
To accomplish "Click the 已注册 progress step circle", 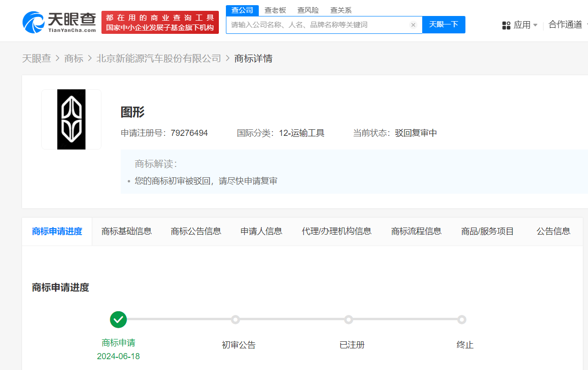I will [x=348, y=320].
